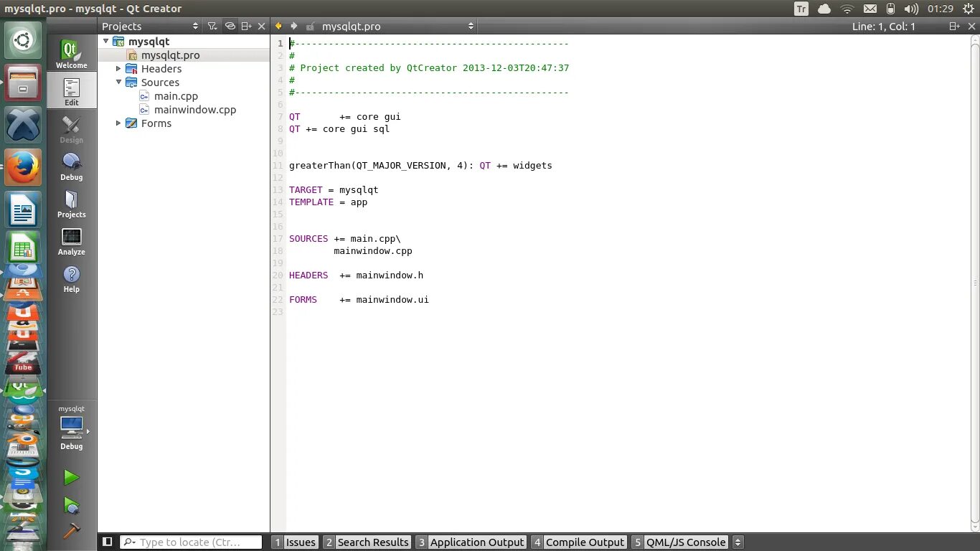Select mainwindow.cpp in the project tree
980x551 pixels.
195,110
